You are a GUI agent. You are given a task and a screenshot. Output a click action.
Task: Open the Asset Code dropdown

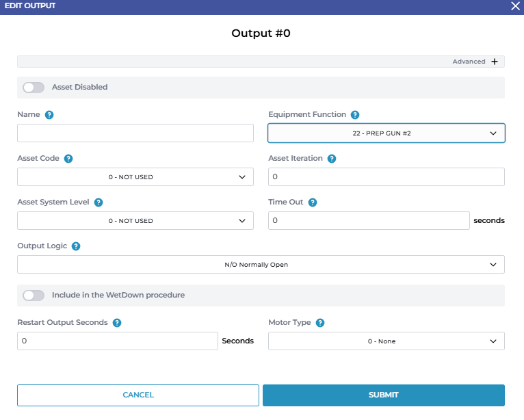click(x=135, y=177)
